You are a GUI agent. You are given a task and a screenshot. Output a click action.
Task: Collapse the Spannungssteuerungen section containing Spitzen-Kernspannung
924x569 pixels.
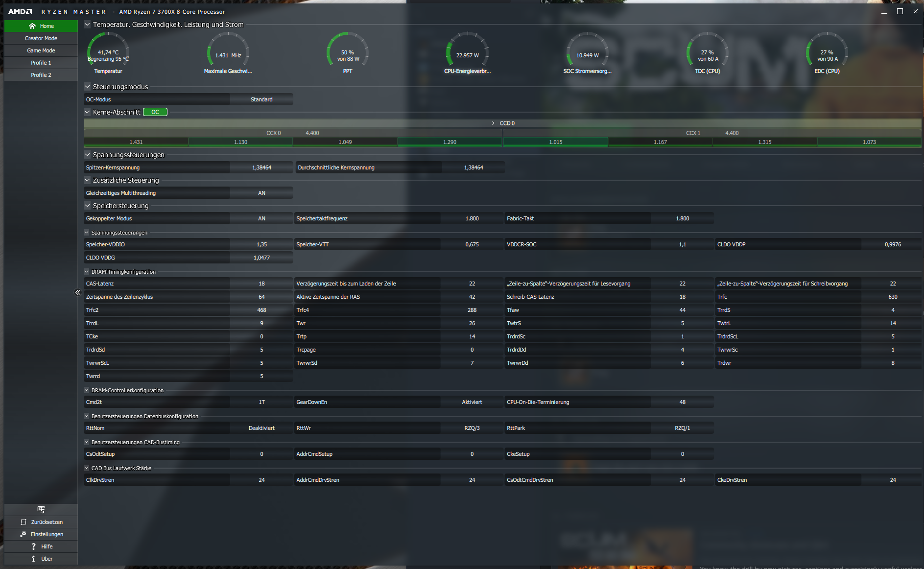click(87, 155)
